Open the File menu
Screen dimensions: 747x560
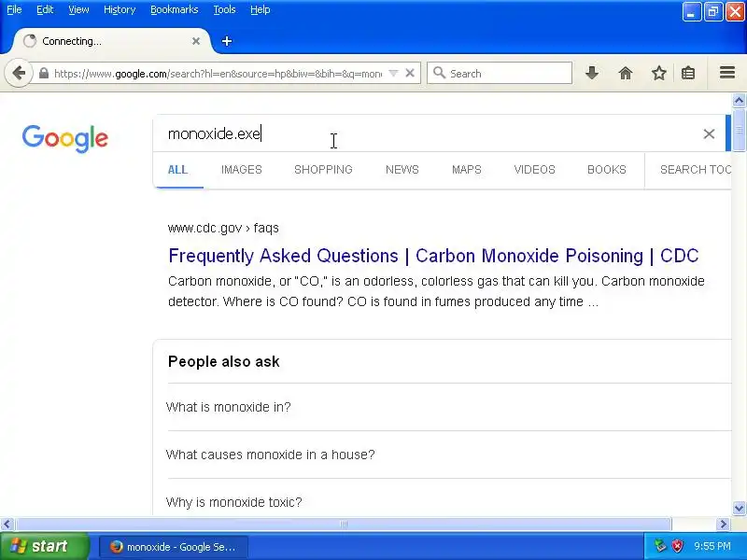tap(14, 9)
